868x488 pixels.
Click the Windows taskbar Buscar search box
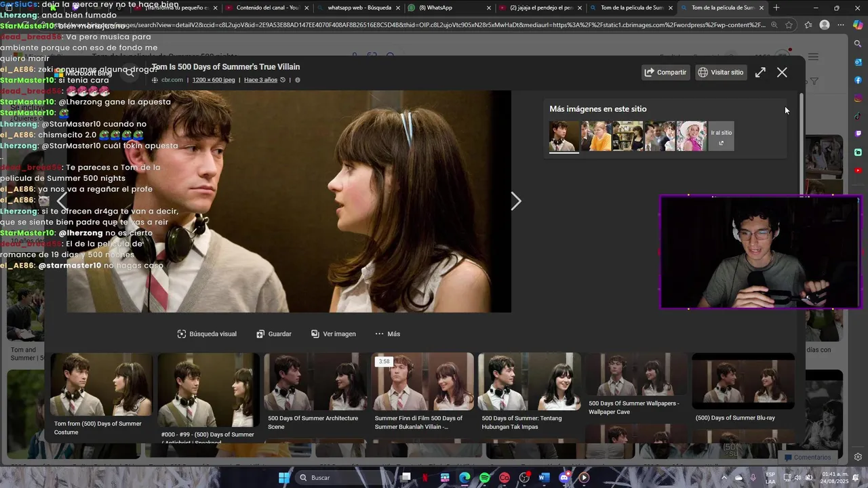346,478
